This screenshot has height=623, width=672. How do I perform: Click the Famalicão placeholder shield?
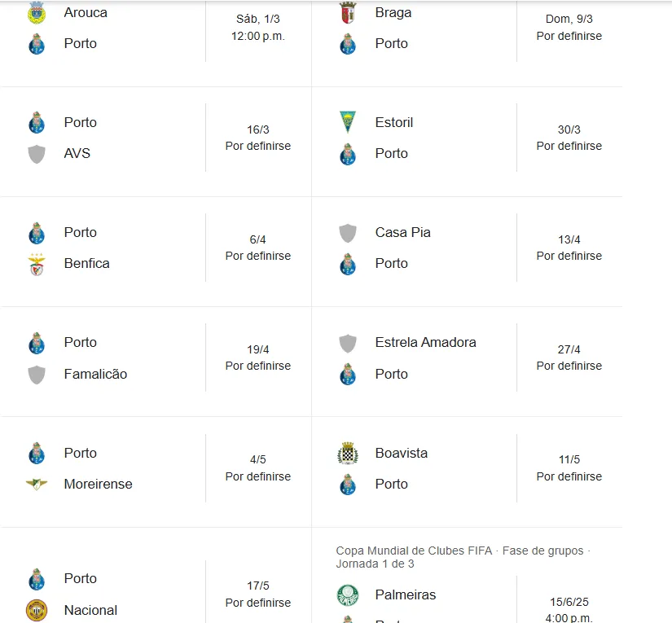click(36, 374)
